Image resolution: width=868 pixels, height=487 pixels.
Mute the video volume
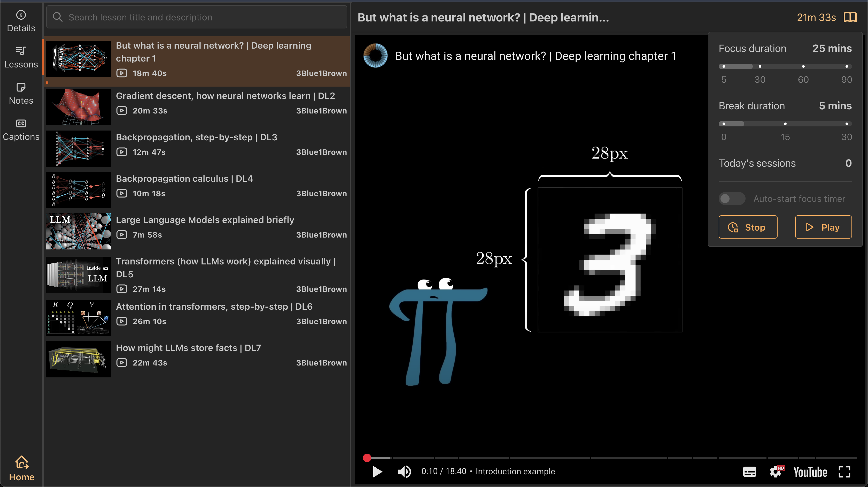point(405,471)
